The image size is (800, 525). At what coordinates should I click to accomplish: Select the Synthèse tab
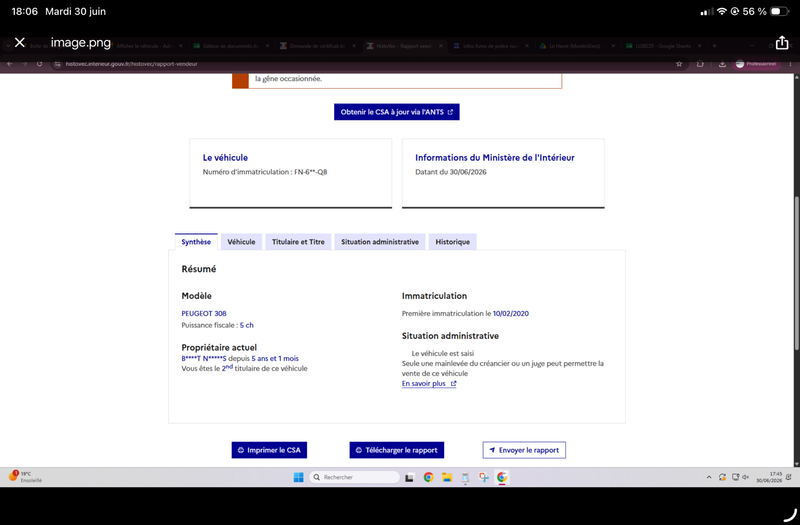click(x=196, y=242)
